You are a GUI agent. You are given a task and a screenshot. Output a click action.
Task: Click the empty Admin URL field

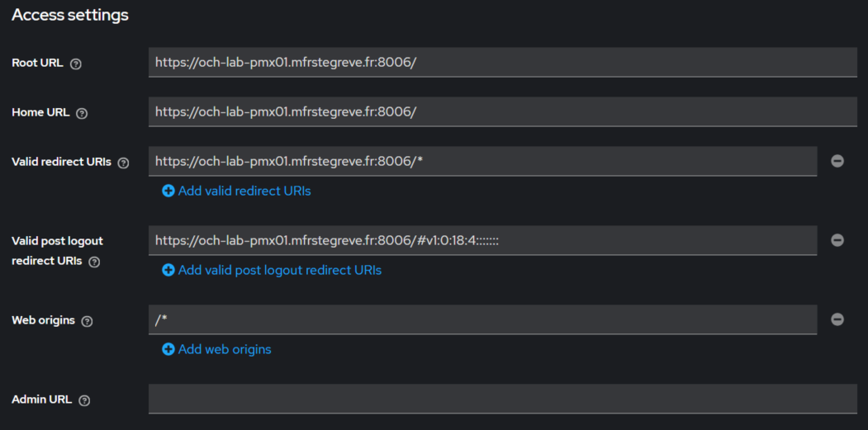[x=503, y=399]
